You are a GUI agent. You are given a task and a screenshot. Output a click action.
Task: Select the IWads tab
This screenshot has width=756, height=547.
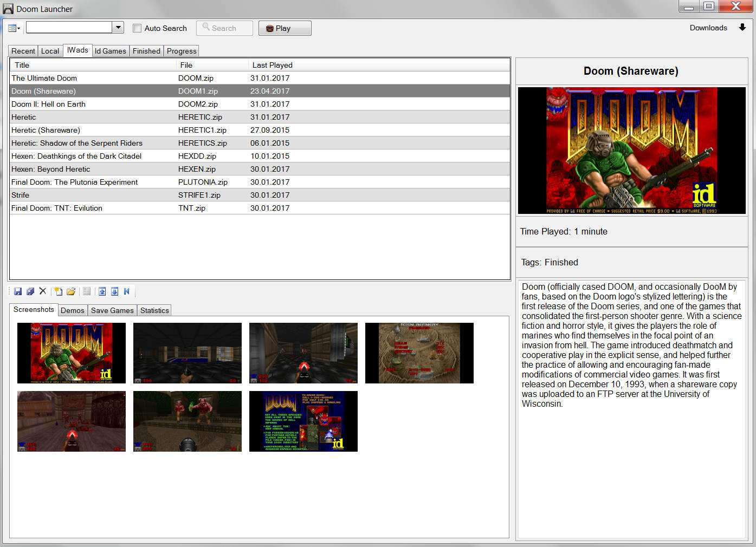(77, 50)
